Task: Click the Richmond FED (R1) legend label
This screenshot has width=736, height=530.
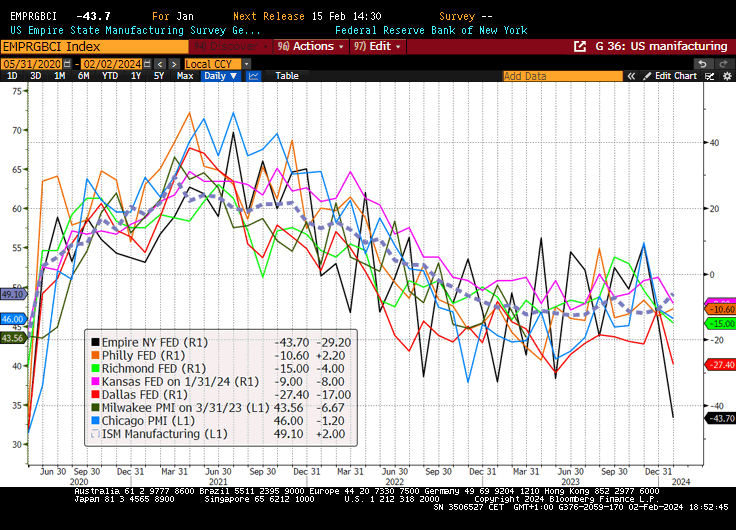Action: point(154,369)
